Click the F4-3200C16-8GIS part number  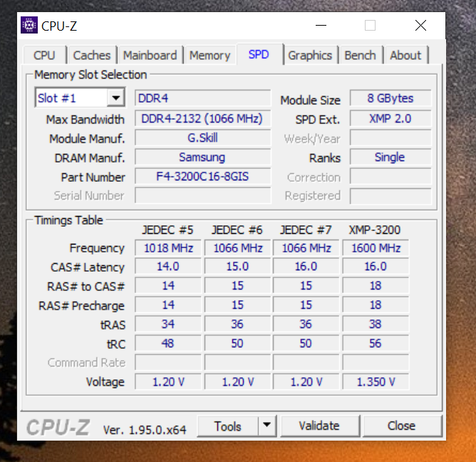(x=202, y=177)
